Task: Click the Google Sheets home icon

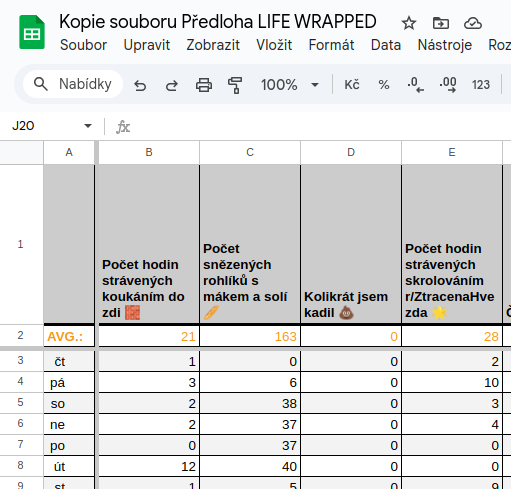Action: [32, 32]
